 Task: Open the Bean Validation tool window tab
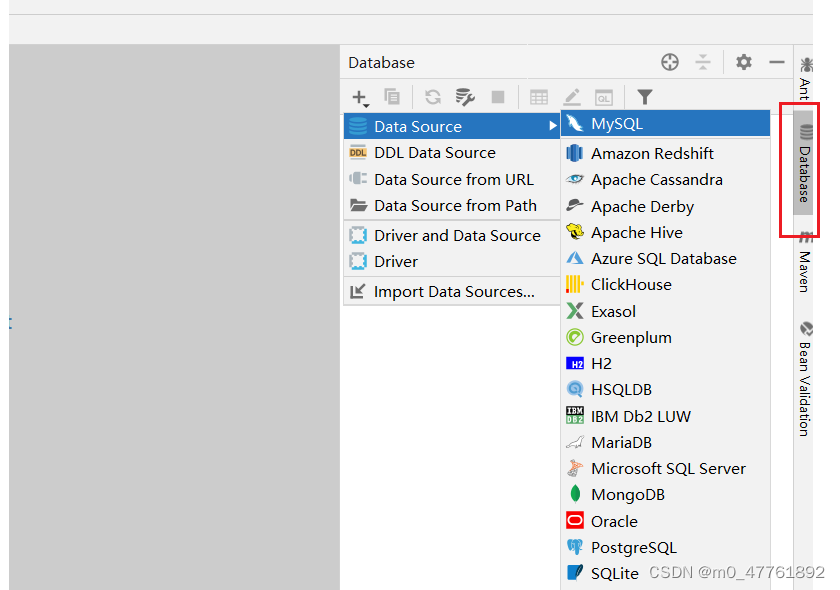[x=805, y=379]
